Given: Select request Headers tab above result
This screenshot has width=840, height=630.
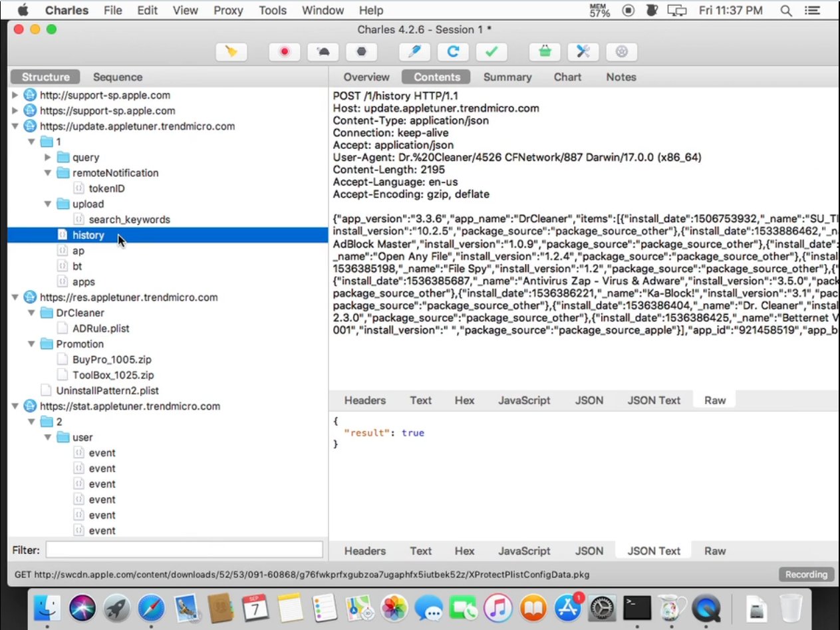Looking at the screenshot, I should tap(365, 400).
